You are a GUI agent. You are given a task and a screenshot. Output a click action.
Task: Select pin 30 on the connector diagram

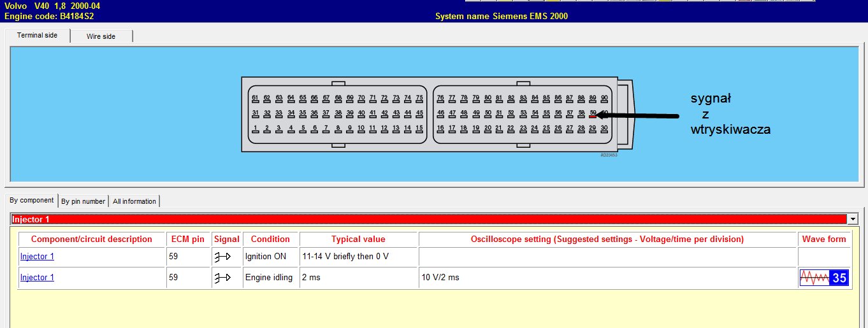tap(604, 130)
